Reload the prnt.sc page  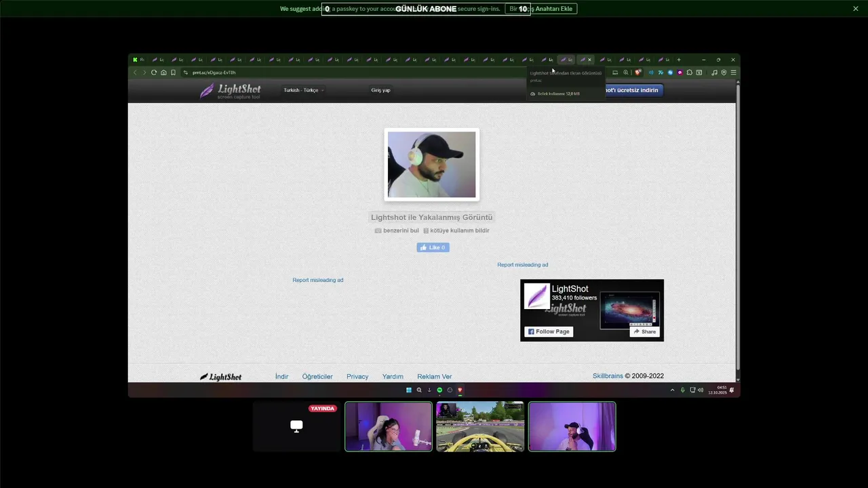[154, 73]
